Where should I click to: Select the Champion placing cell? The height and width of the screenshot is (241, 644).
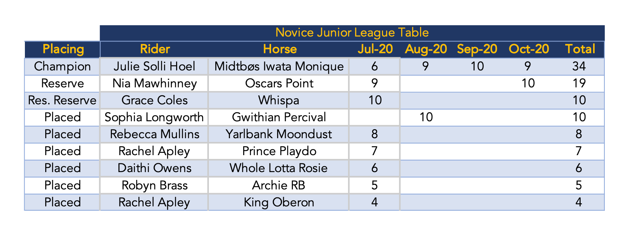[x=62, y=67]
